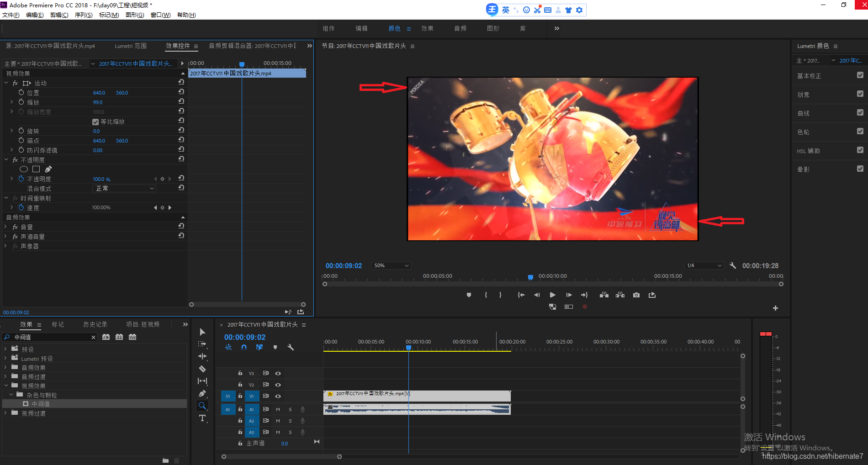Viewport: 868px width, 465px height.
Task: Toggle 晕影 checkbox in Lumetri
Action: tap(860, 169)
